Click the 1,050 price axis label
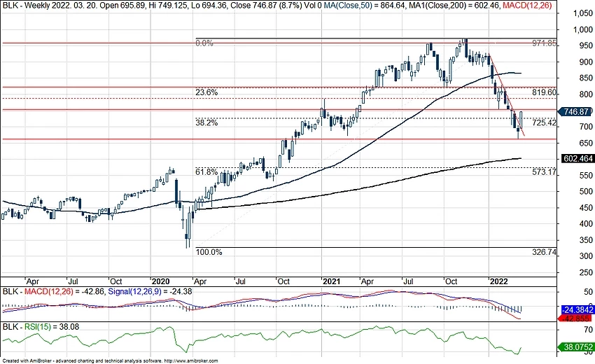The width and height of the screenshot is (595, 364). click(x=582, y=14)
